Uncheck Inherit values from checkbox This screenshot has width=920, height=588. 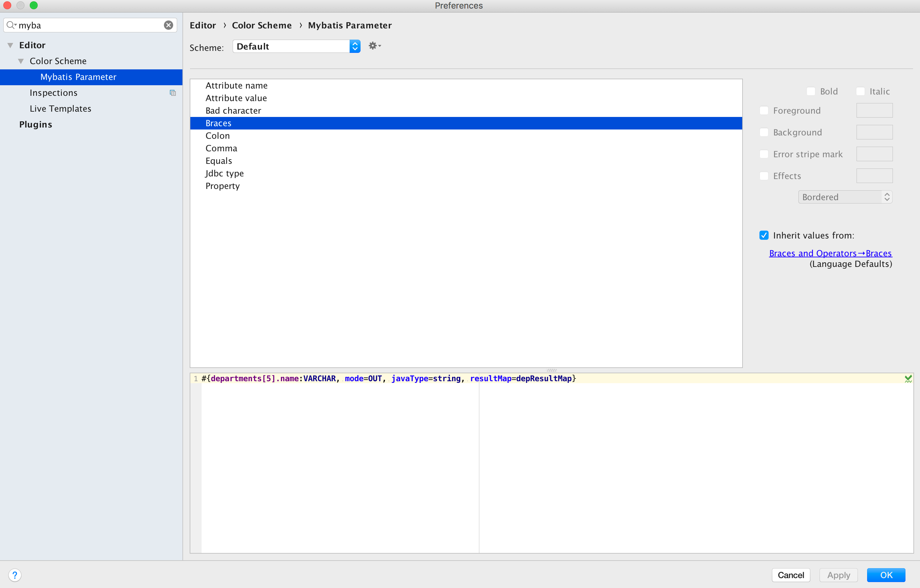click(764, 235)
